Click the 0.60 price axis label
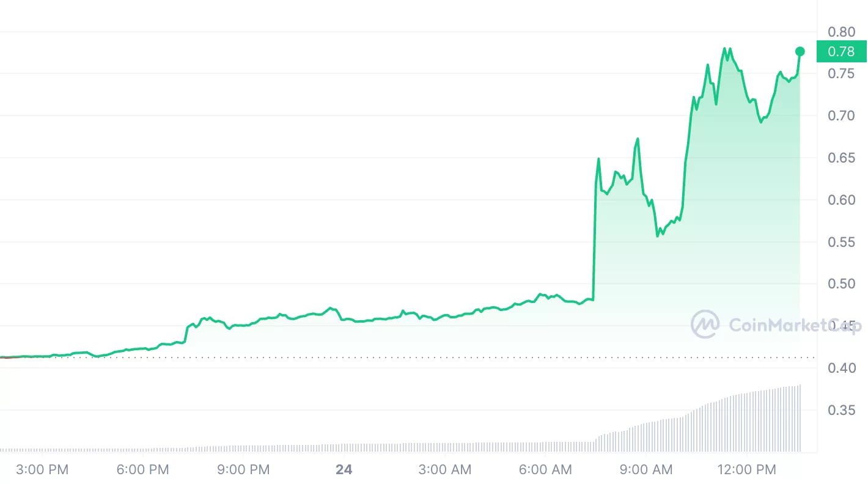The width and height of the screenshot is (868, 484). point(841,200)
